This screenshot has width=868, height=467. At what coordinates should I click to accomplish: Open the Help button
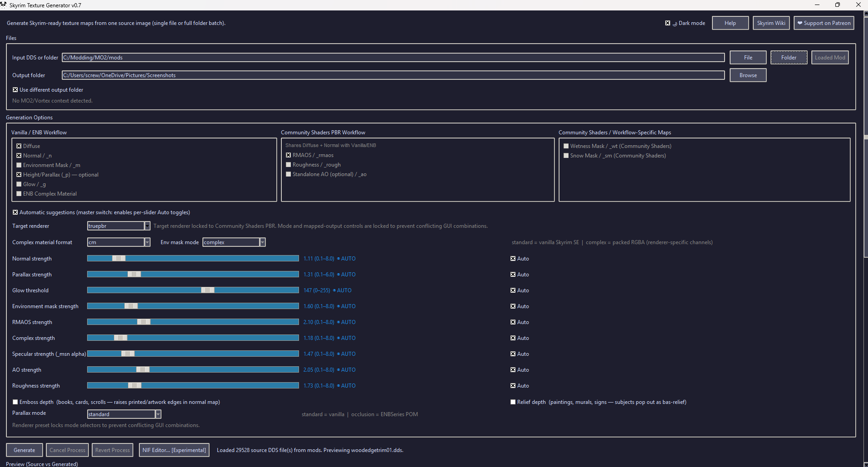[x=730, y=23]
